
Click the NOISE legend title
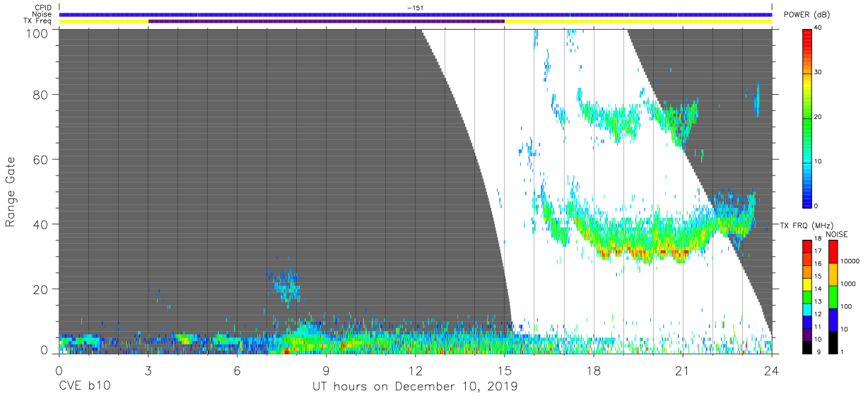click(838, 234)
